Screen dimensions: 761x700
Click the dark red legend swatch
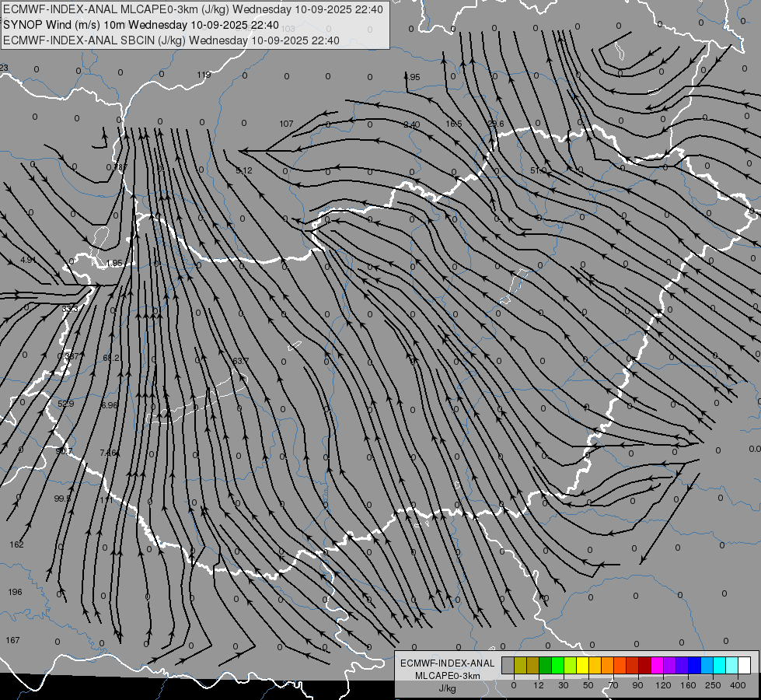pos(644,665)
